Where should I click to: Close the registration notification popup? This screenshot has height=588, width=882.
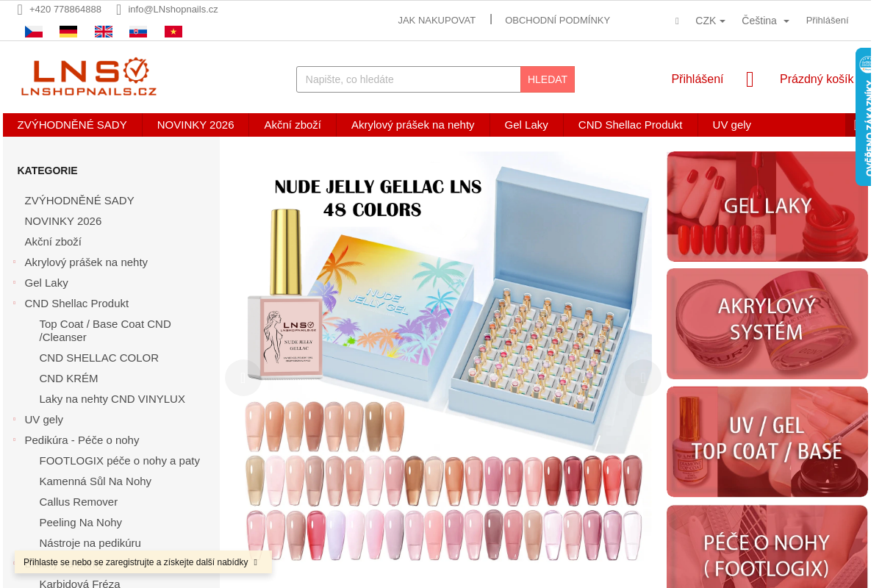[255, 562]
